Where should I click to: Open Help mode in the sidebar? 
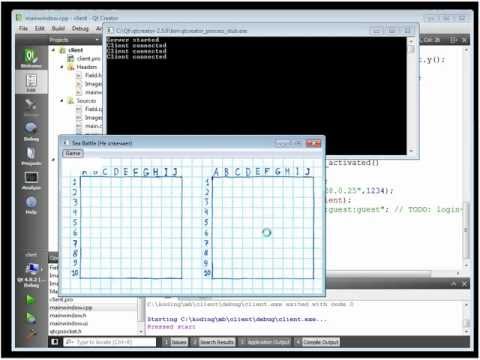pos(31,205)
